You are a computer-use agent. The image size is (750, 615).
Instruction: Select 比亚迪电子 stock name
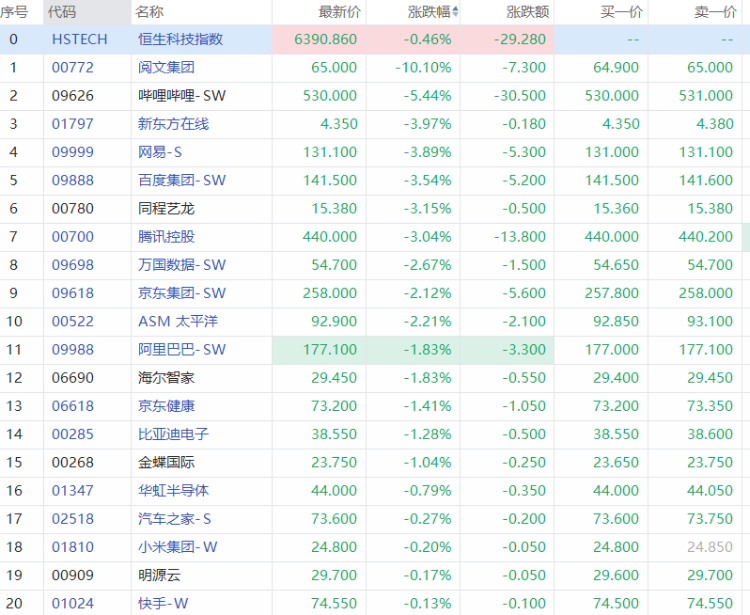pyautogui.click(x=173, y=434)
